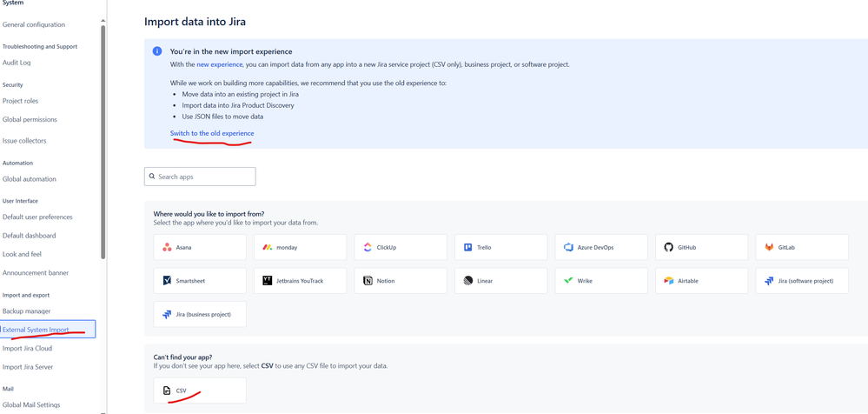Click the blue info icon in banner

(157, 51)
